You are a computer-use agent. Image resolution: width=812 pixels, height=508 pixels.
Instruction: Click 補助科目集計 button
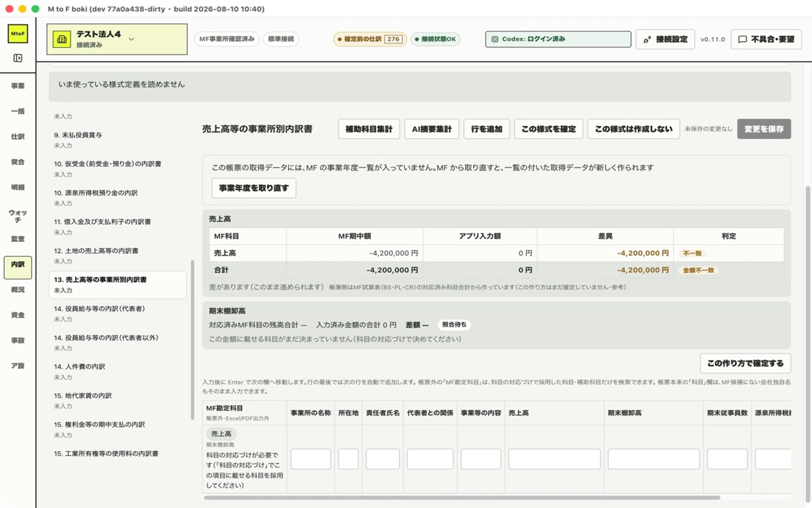(x=369, y=129)
